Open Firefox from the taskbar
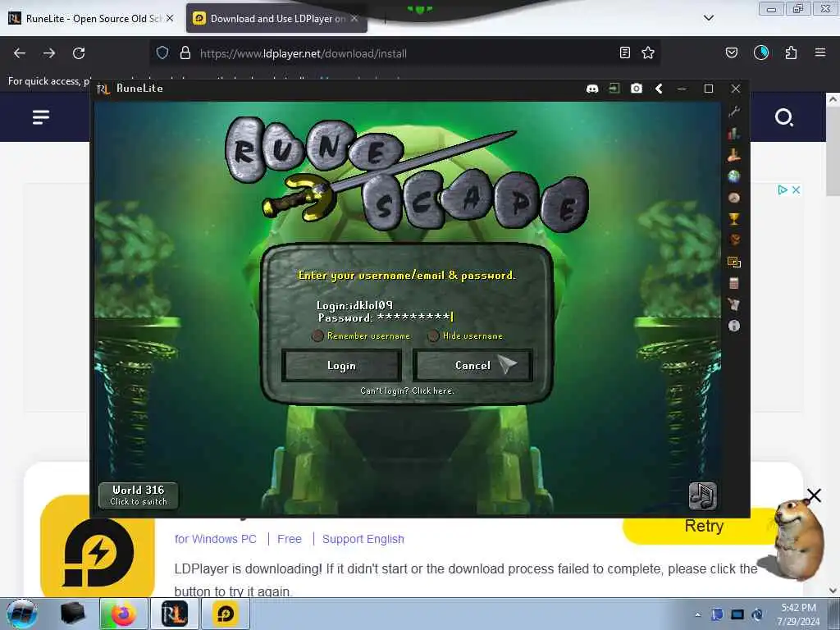 click(124, 614)
